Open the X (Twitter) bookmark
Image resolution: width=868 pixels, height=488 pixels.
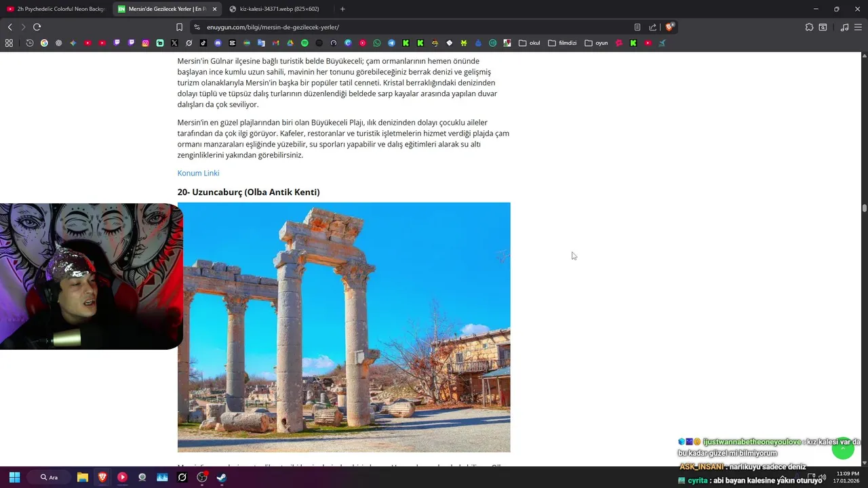174,43
